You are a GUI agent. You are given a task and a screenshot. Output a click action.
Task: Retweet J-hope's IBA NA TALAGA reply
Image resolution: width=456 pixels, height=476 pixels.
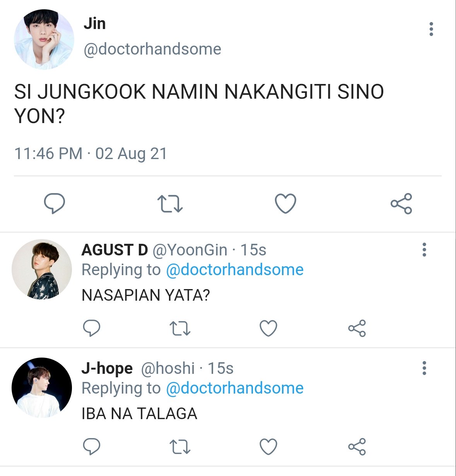pyautogui.click(x=180, y=447)
